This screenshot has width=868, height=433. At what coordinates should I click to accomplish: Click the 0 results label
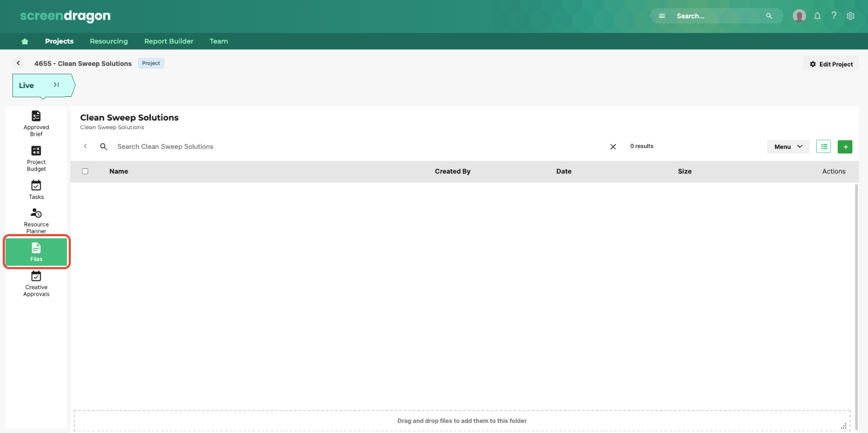(x=641, y=146)
